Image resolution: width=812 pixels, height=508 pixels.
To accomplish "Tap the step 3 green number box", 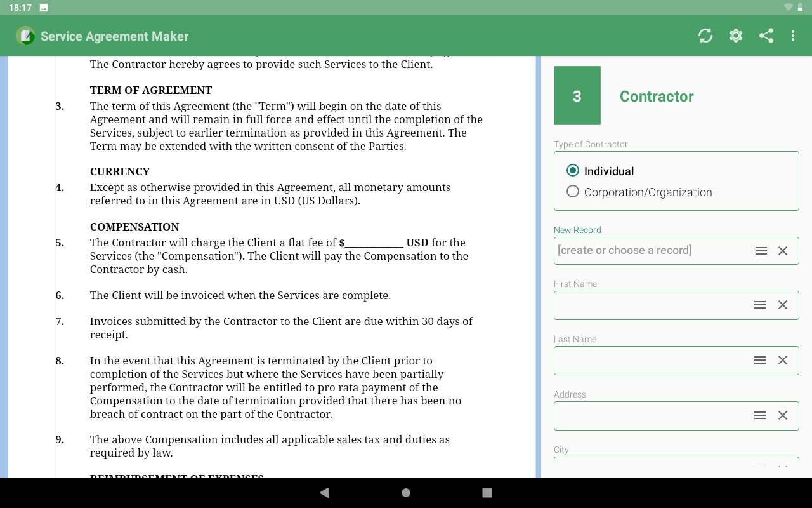I will 577,96.
